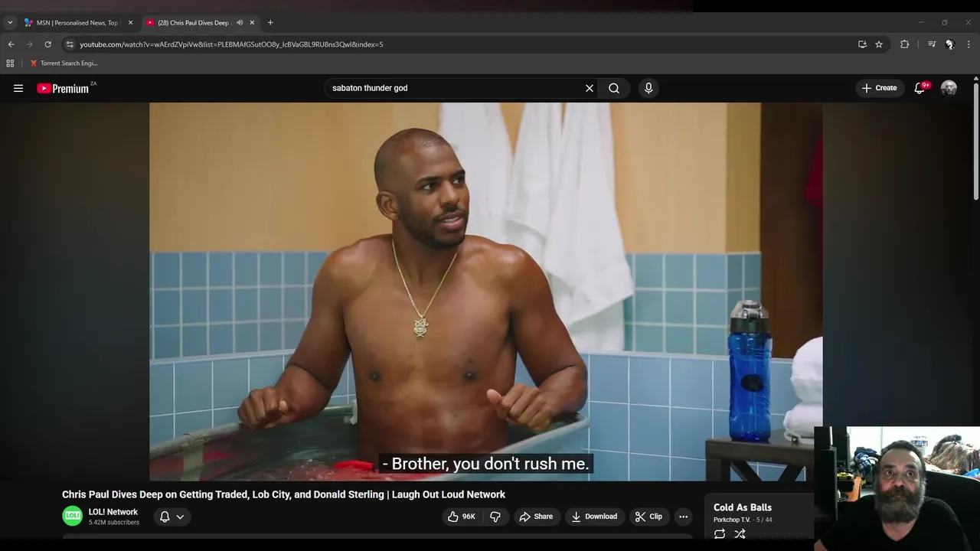
Task: Open browser extensions puzzle icon
Action: [x=904, y=44]
